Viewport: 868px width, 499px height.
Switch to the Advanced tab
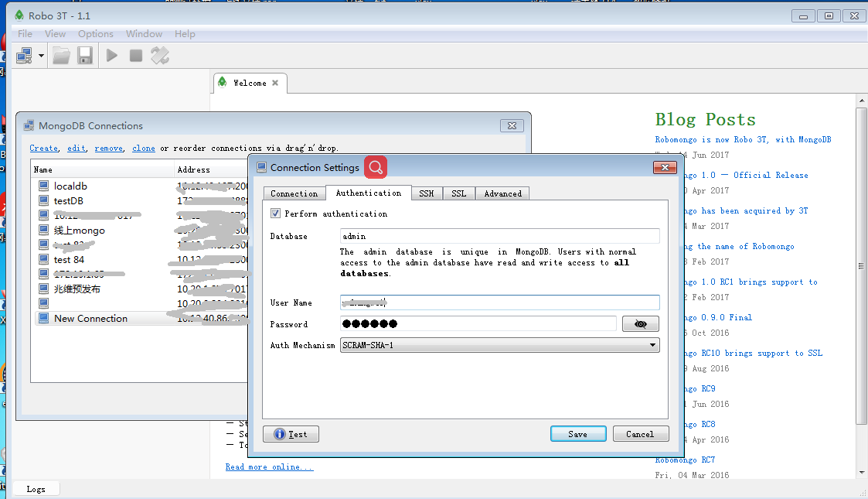pos(502,194)
